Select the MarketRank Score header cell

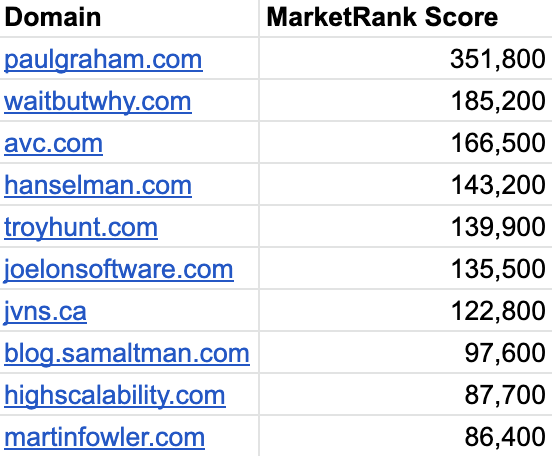click(406, 18)
